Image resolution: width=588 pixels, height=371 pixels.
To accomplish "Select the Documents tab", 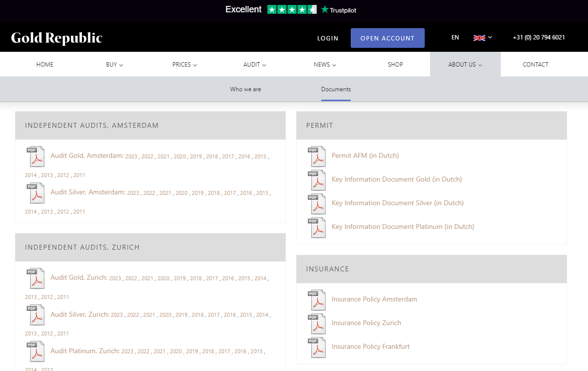I will click(x=336, y=89).
